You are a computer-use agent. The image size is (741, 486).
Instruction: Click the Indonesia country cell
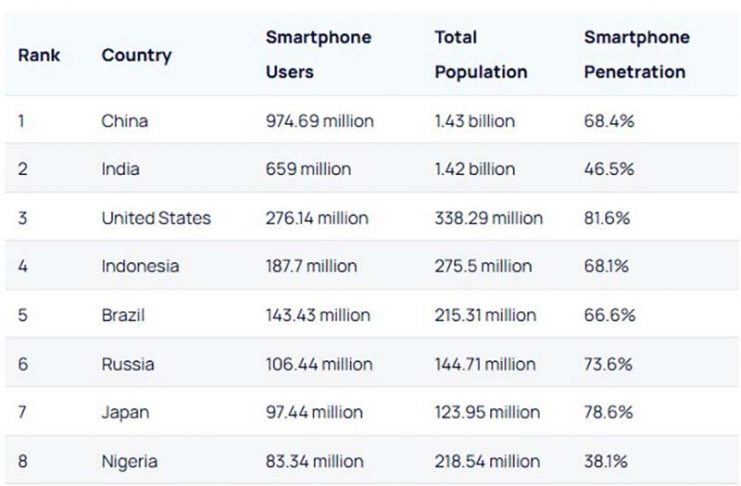[140, 266]
